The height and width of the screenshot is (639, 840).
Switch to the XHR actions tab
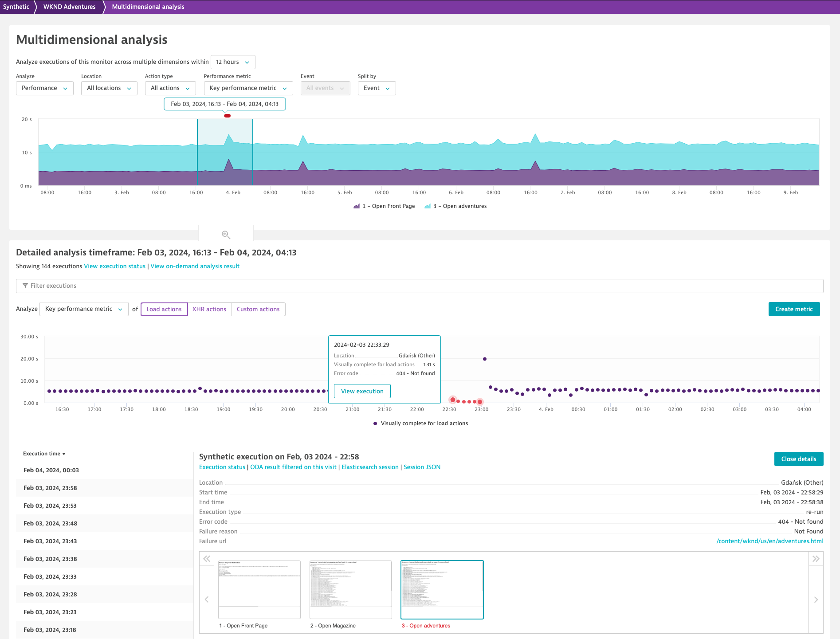pos(209,309)
